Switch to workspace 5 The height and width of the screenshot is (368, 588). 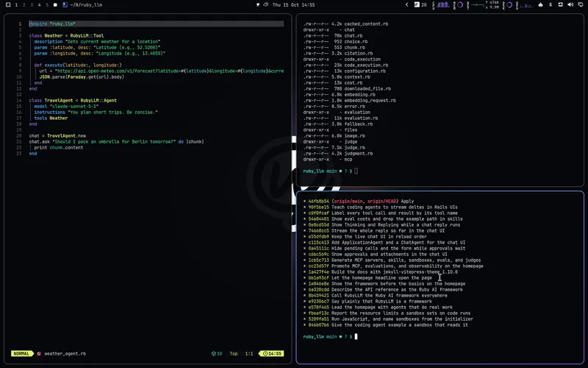pyautogui.click(x=47, y=5)
